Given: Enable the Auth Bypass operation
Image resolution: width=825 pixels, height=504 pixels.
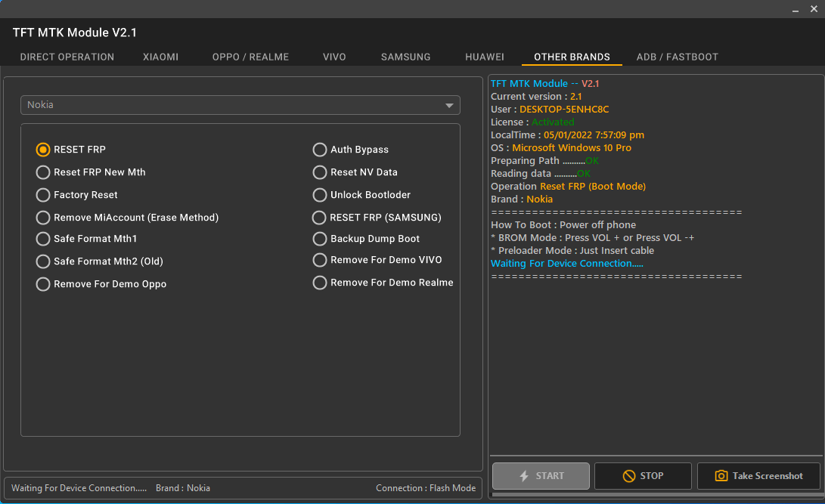Looking at the screenshot, I should coord(319,150).
